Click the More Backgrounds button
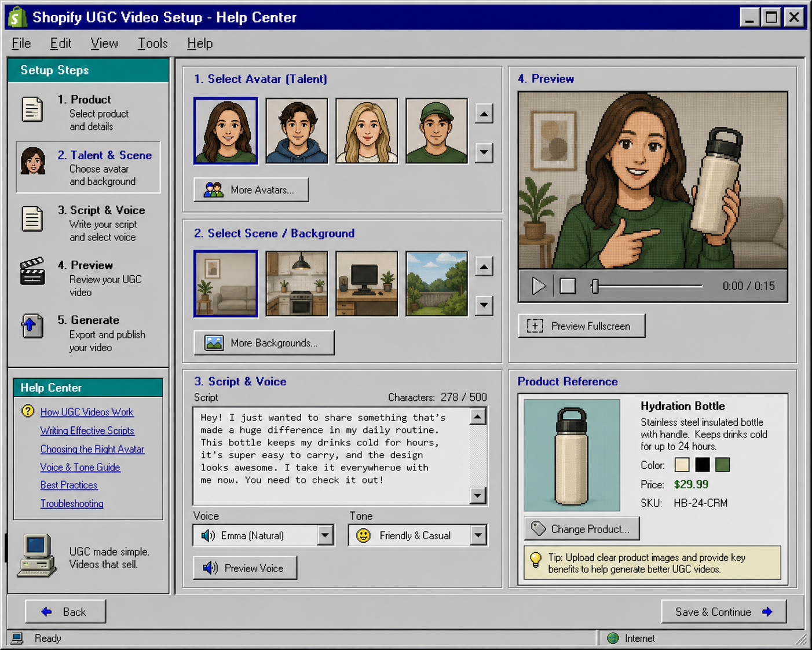 tap(264, 343)
